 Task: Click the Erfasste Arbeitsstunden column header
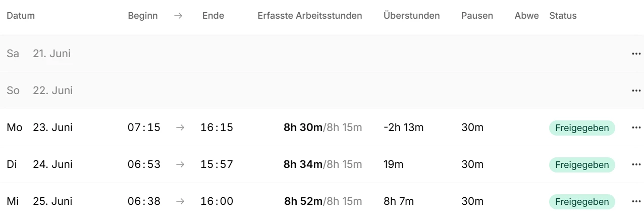point(310,16)
